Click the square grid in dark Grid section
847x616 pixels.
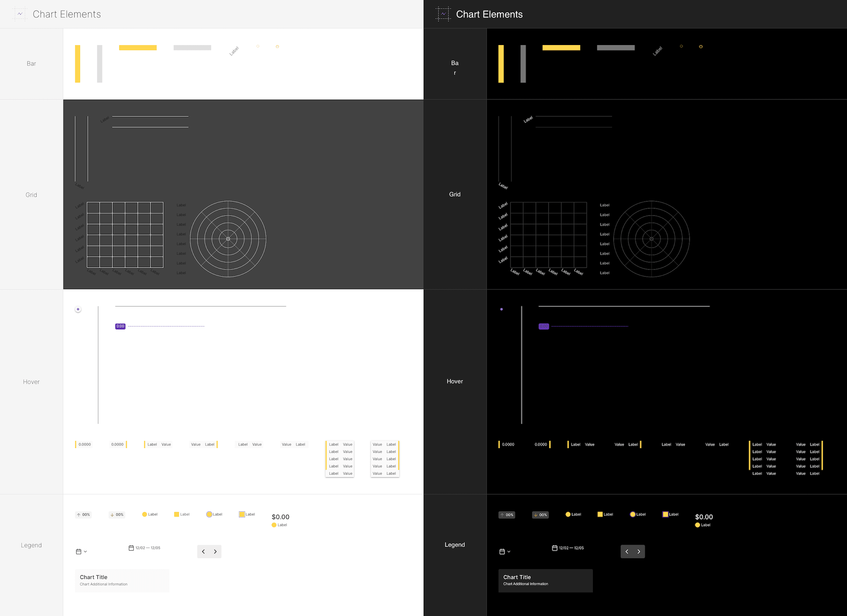pyautogui.click(x=549, y=235)
